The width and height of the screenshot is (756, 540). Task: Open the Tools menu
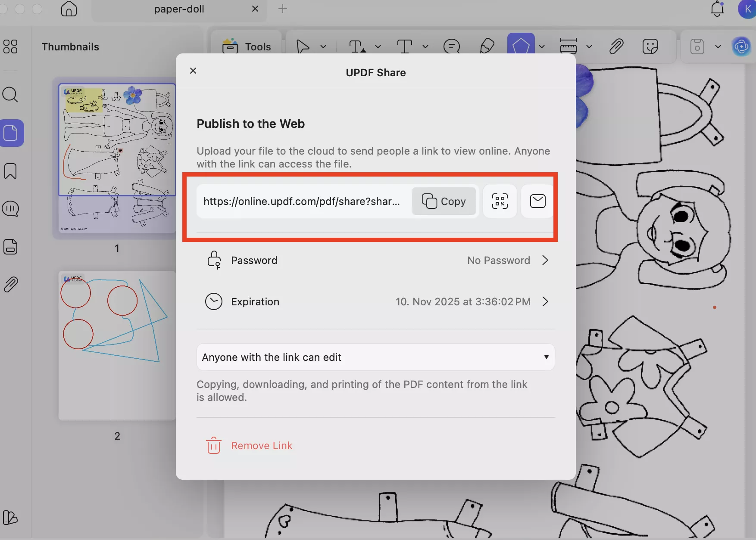click(x=247, y=47)
